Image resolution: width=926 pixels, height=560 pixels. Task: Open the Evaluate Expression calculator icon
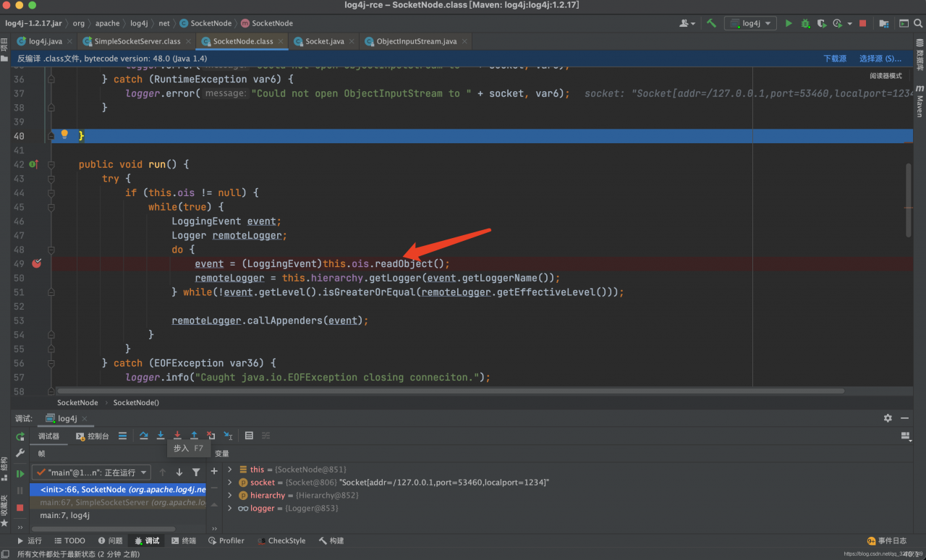click(x=249, y=436)
